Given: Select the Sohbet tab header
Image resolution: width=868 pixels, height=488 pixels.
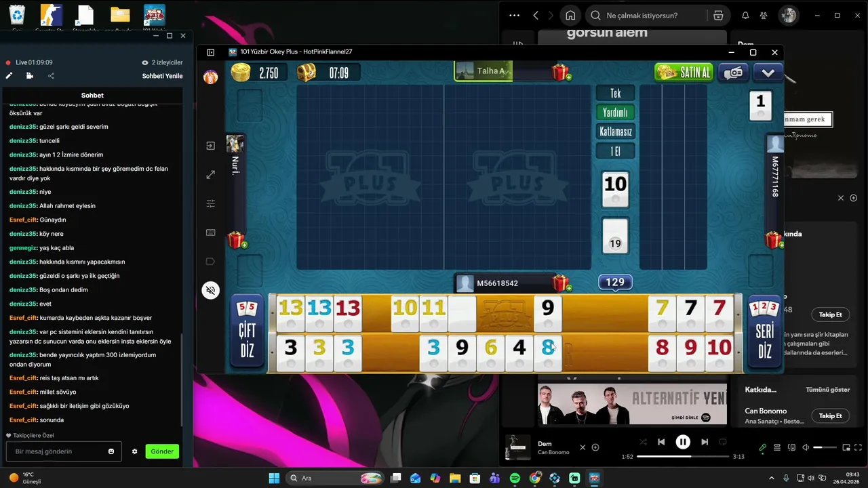Looking at the screenshot, I should click(92, 96).
